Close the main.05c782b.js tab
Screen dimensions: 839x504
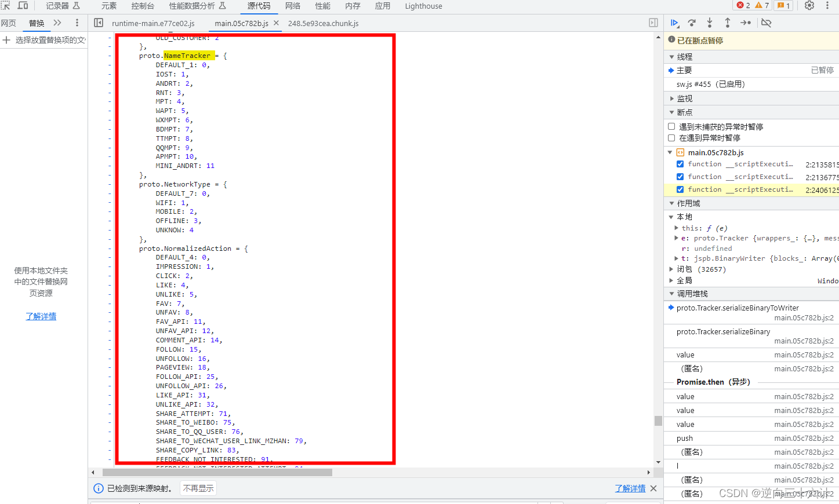point(276,23)
